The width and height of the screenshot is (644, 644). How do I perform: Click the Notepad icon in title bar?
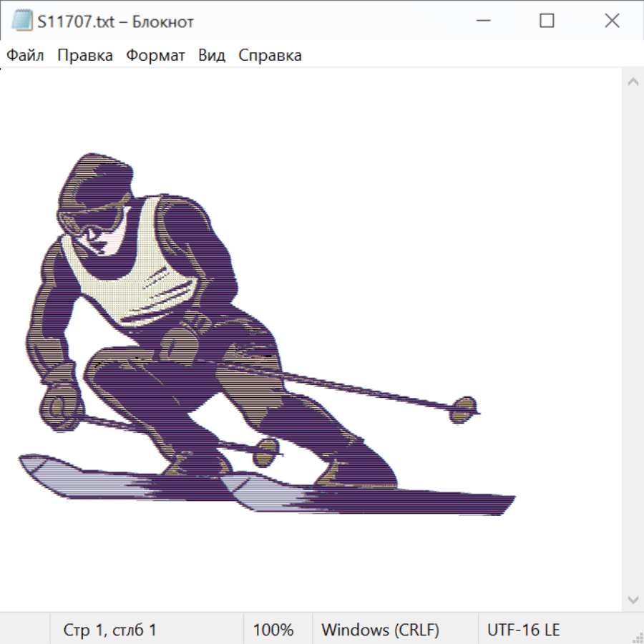click(x=21, y=21)
